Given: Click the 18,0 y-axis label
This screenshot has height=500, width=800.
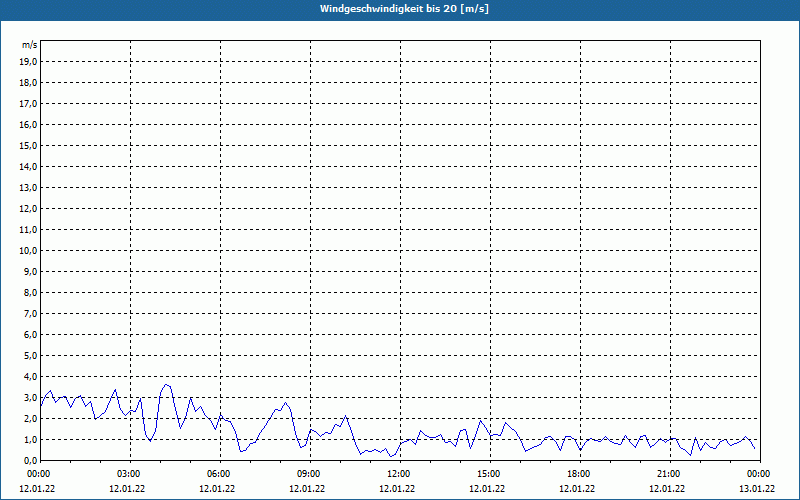Looking at the screenshot, I should pos(30,83).
